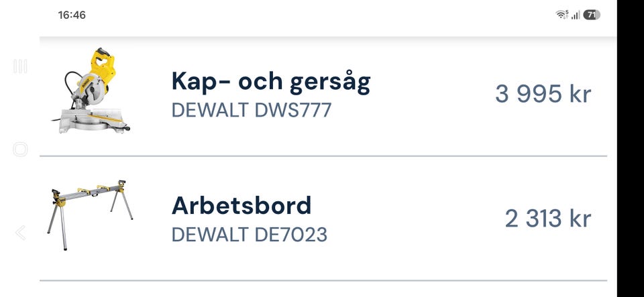Tap the 3 995 kr price

tap(543, 94)
